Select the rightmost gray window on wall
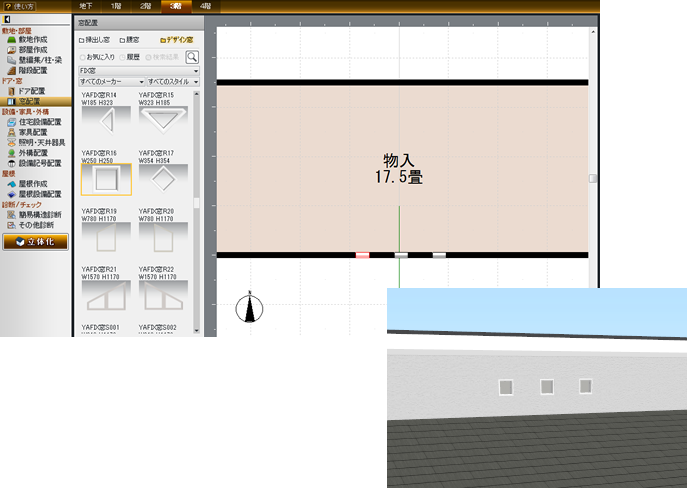 (x=439, y=255)
